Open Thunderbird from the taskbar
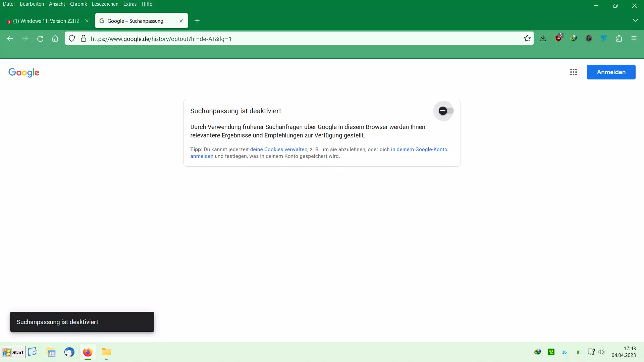Image resolution: width=644 pixels, height=362 pixels. pyautogui.click(x=69, y=352)
